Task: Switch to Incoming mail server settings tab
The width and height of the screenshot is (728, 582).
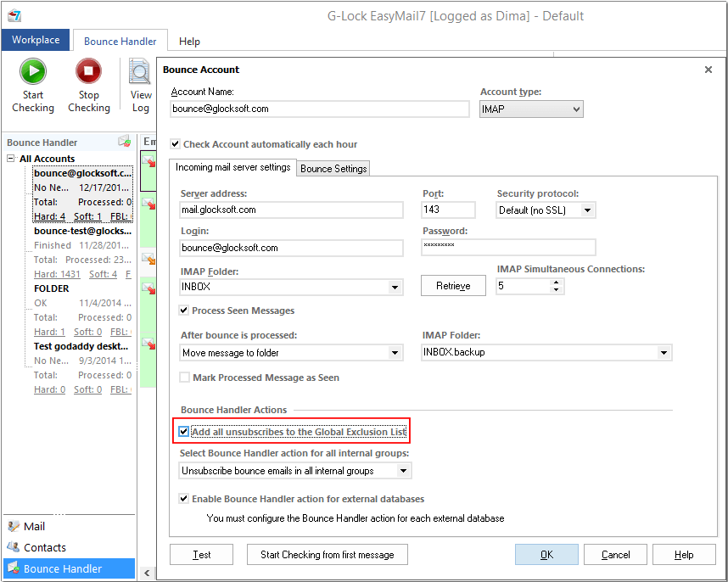Action: [x=232, y=167]
